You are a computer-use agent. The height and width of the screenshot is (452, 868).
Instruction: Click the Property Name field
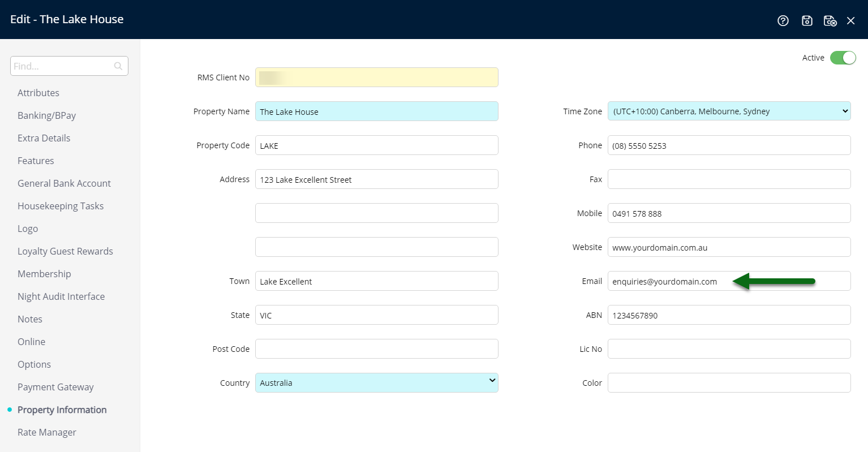(377, 111)
